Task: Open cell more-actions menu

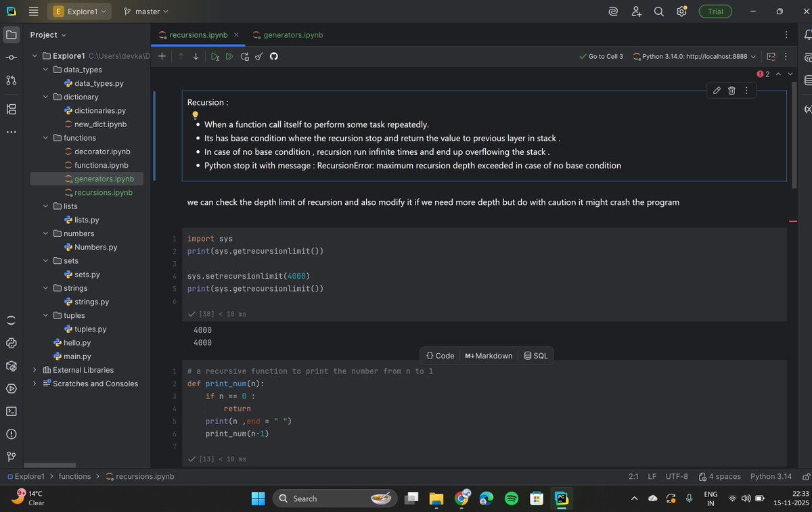Action: pyautogui.click(x=746, y=91)
